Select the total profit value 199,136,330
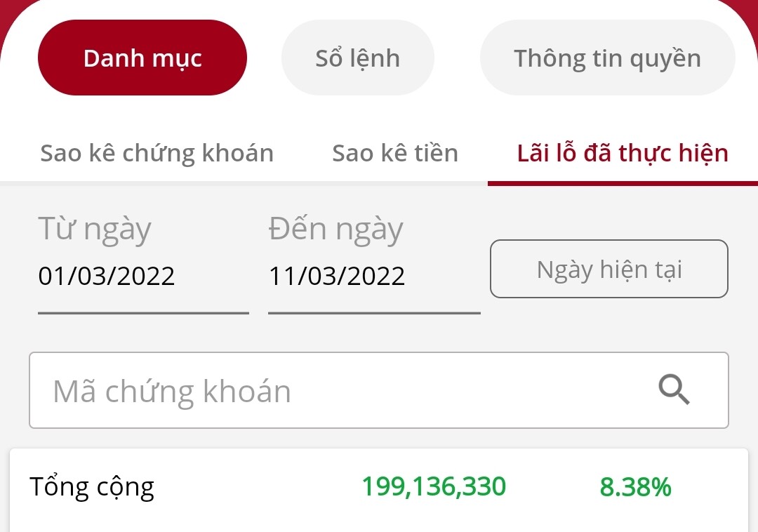This screenshot has width=758, height=532. pyautogui.click(x=434, y=486)
